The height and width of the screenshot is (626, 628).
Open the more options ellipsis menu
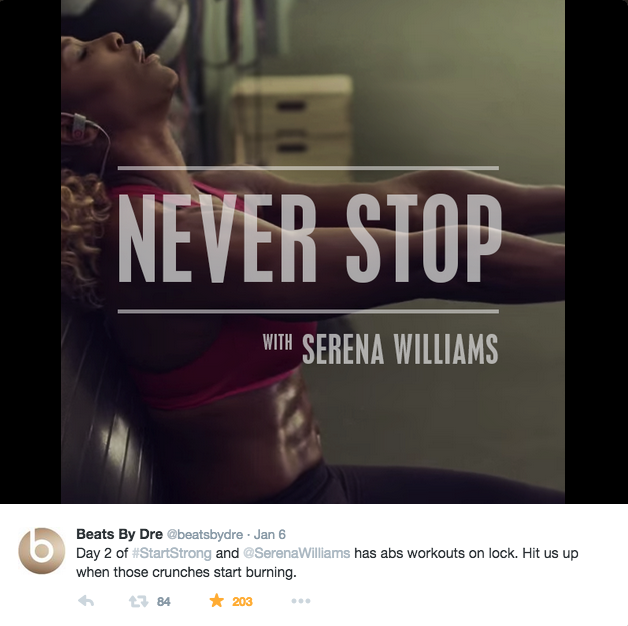[x=301, y=601]
